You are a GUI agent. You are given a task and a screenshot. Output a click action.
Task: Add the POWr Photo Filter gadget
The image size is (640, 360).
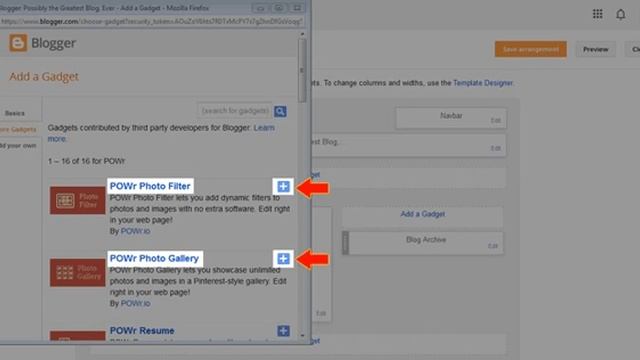click(283, 187)
